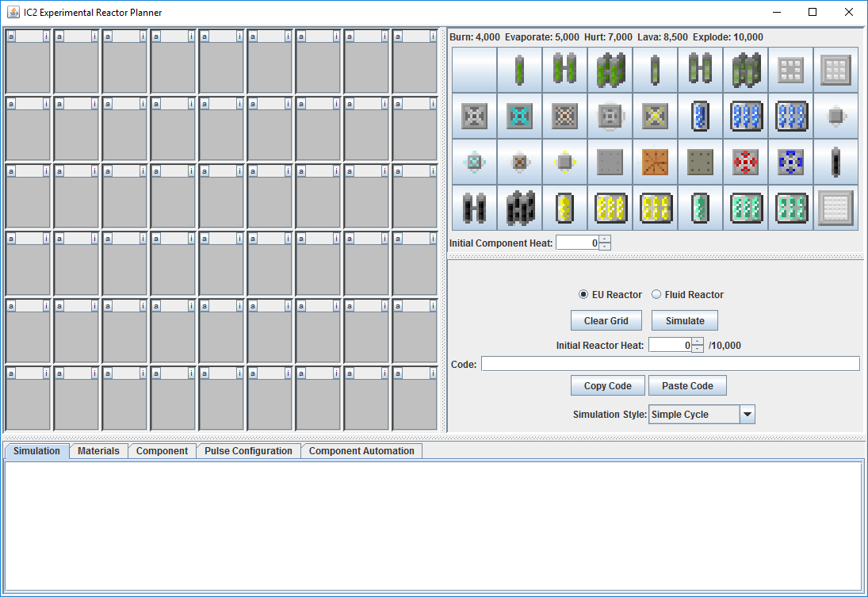868x597 pixels.
Task: Select the EU Reactor radio button
Action: click(584, 295)
